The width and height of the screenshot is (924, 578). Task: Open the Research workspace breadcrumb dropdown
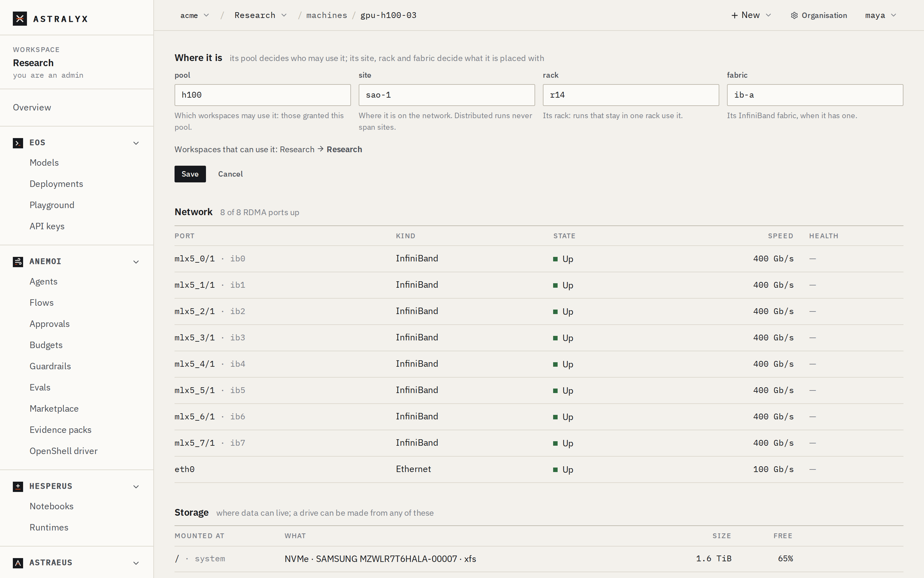pos(261,15)
